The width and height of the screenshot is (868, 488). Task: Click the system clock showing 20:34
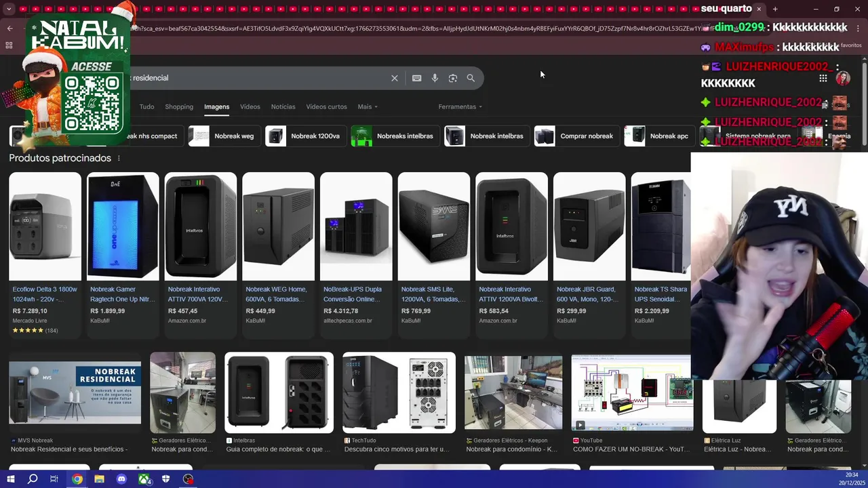click(x=852, y=475)
